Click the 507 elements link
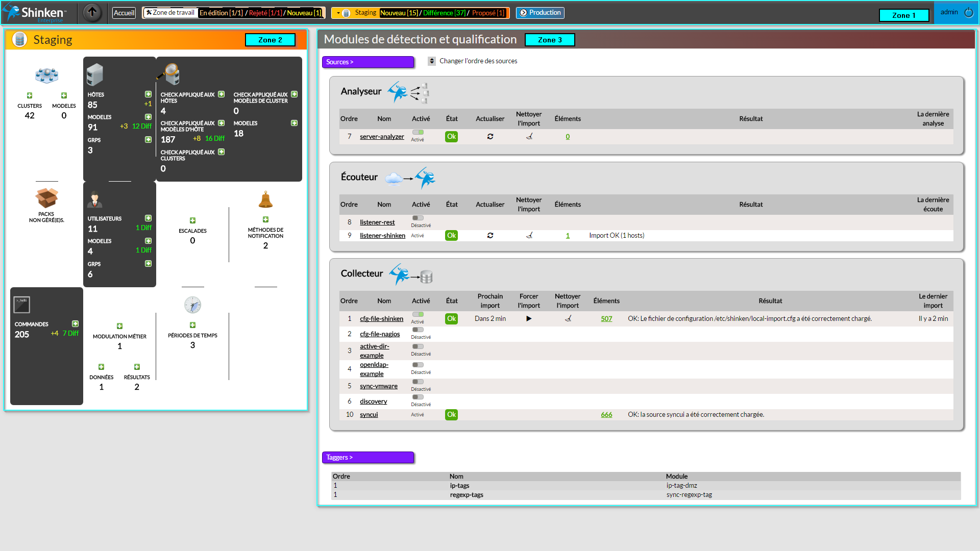 (x=606, y=319)
